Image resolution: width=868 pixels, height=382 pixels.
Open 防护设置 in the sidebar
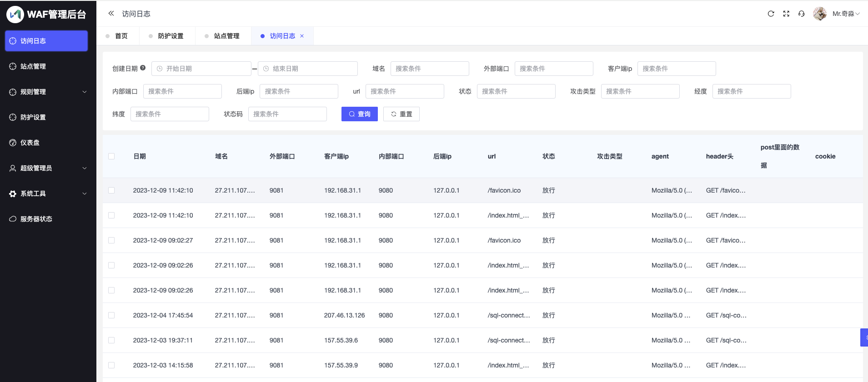tap(46, 117)
